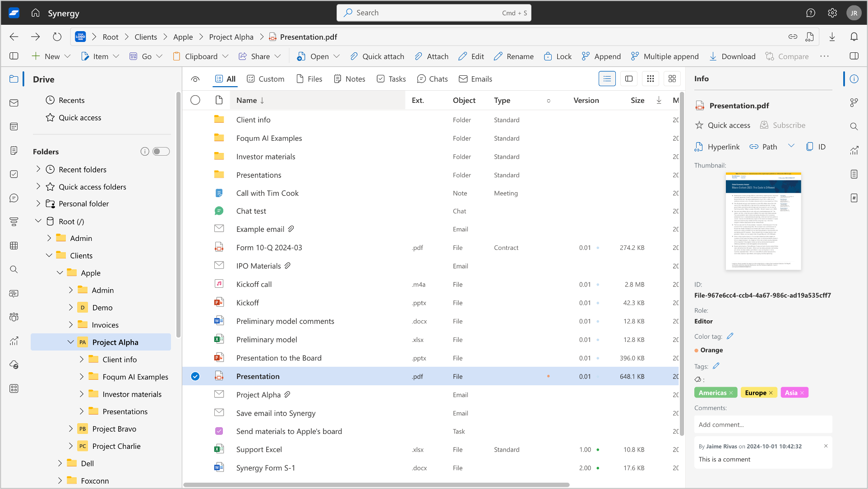
Task: Open the search icon in right rail
Action: (854, 127)
